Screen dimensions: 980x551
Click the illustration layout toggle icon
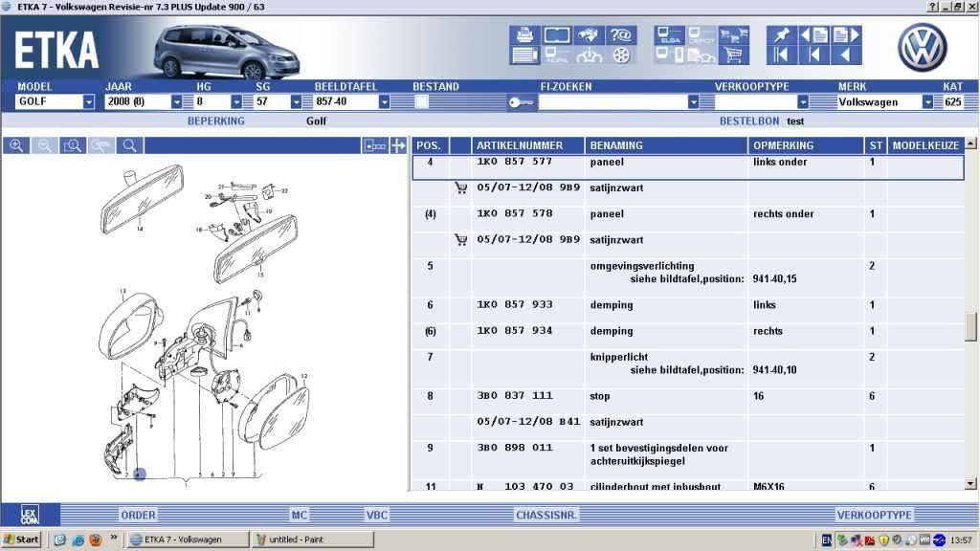[x=375, y=145]
